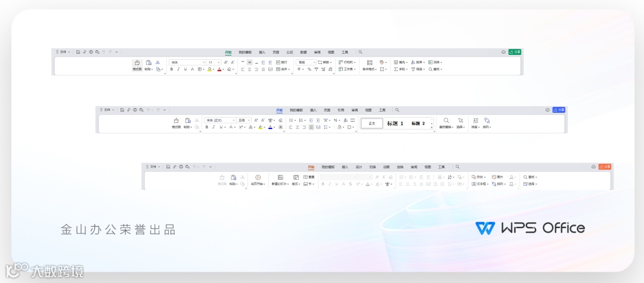
Task: Click the search magnifier beside the spreadsheet tabs
Action: click(x=360, y=52)
